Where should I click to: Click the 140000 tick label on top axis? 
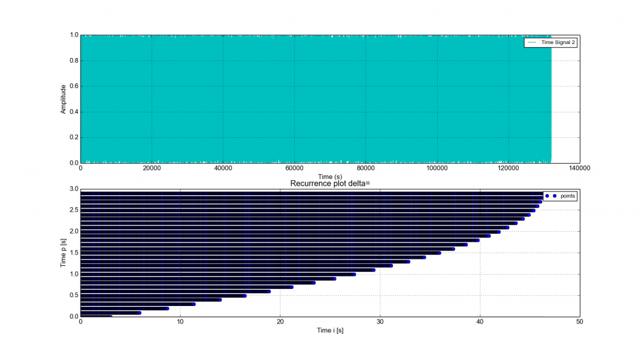point(579,169)
